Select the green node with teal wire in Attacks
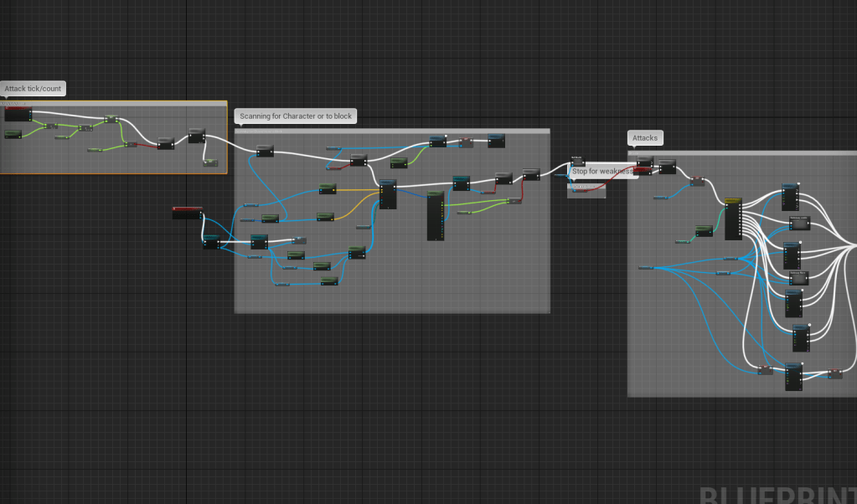The height and width of the screenshot is (504, 857). 704,230
